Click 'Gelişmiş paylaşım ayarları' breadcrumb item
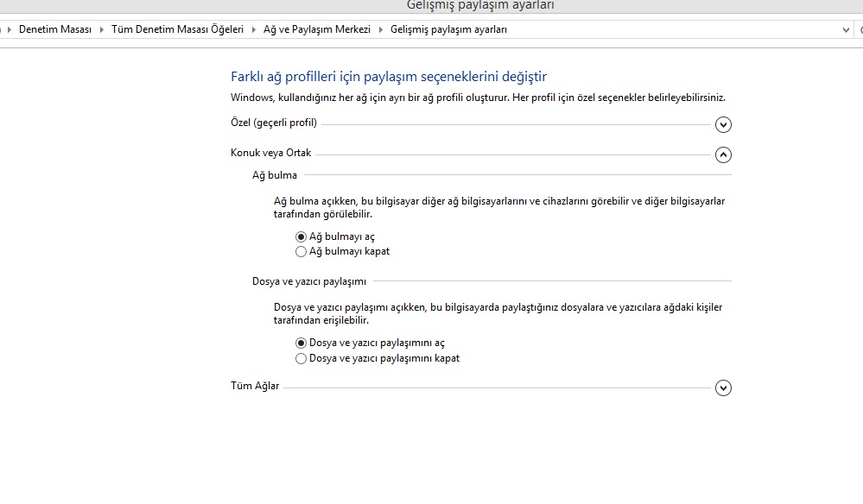863x504 pixels. (448, 29)
